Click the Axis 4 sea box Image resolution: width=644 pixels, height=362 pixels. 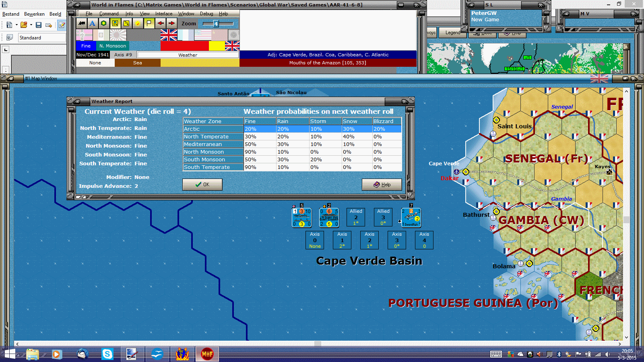point(424,240)
